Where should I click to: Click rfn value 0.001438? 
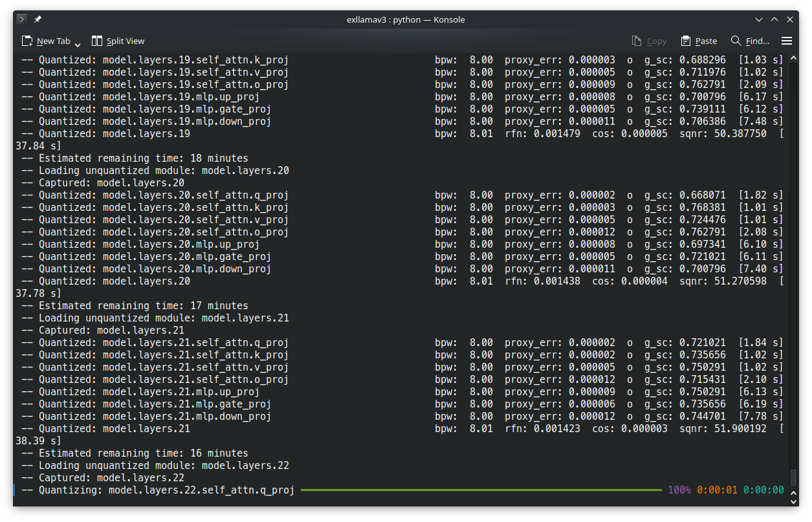click(556, 281)
